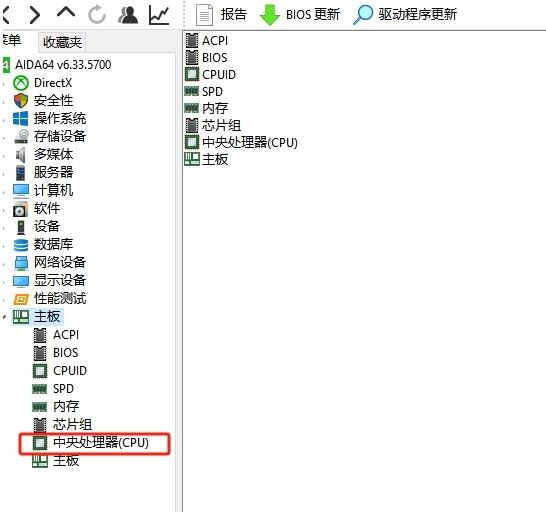Viewport: 546px width, 512px height.
Task: Click the 存储设备 disk icon
Action: pyautogui.click(x=21, y=136)
